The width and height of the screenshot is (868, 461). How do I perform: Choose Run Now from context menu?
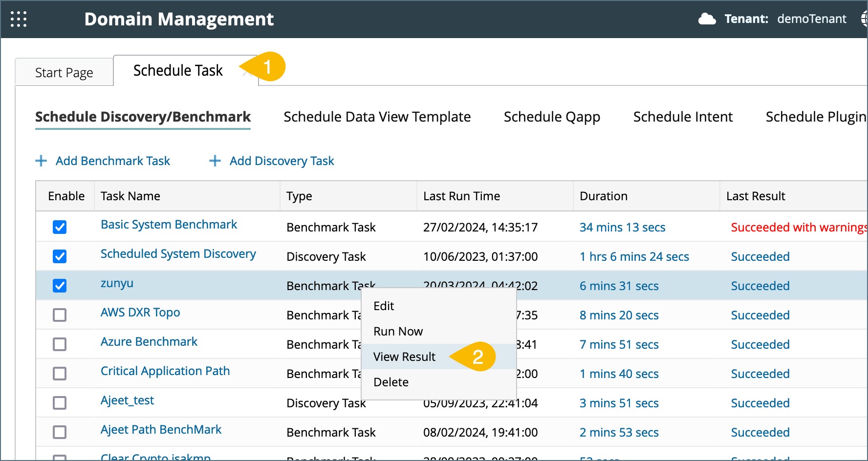(398, 332)
